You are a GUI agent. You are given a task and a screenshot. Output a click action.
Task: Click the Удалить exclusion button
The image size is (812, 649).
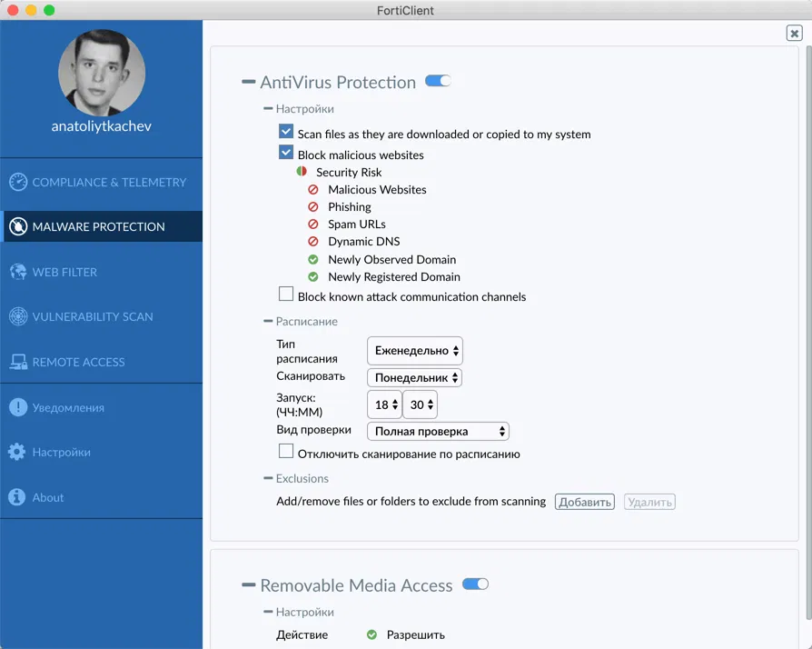(649, 502)
